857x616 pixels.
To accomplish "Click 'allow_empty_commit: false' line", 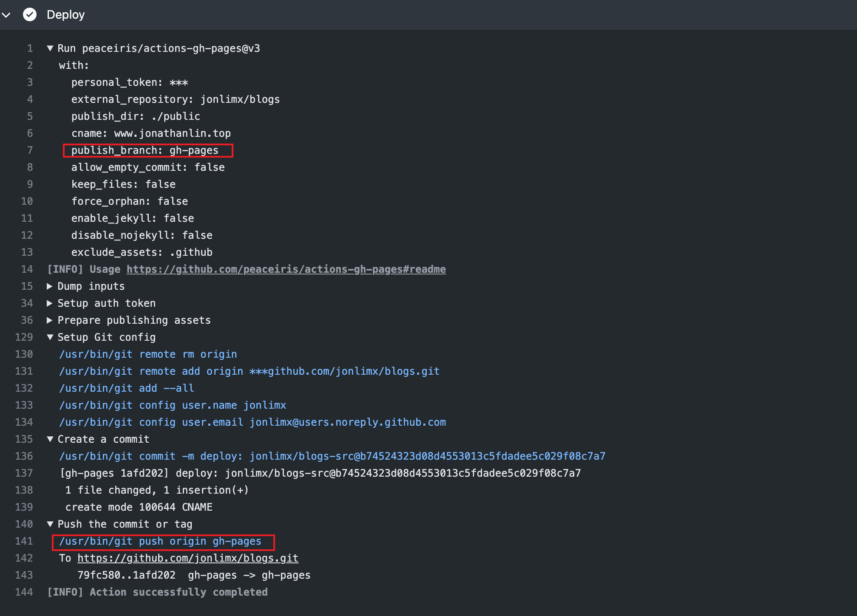I will pos(148,167).
